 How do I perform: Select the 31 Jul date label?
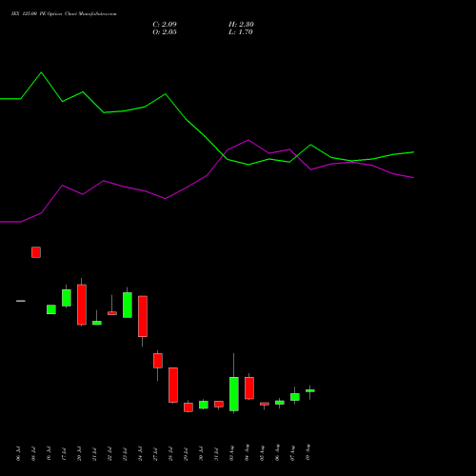pyautogui.click(x=216, y=453)
